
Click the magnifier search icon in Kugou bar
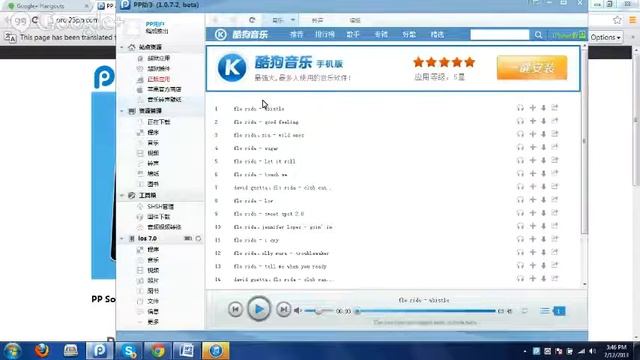pos(538,35)
